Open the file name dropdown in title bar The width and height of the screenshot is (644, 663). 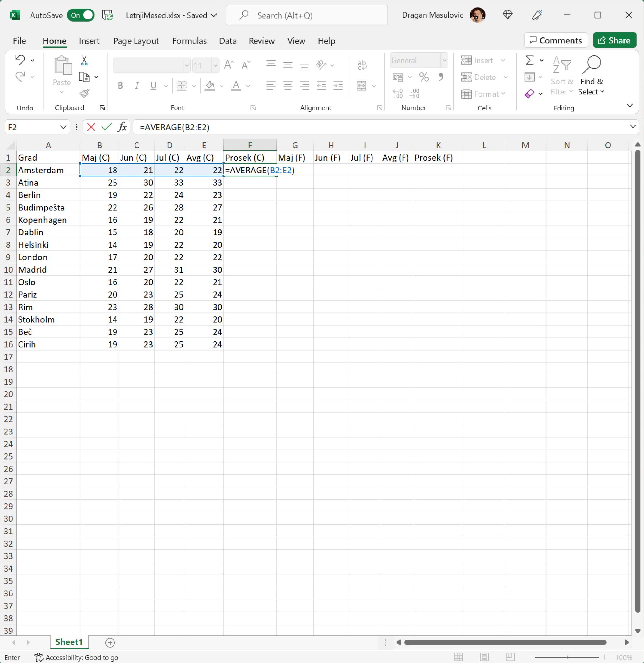point(214,15)
